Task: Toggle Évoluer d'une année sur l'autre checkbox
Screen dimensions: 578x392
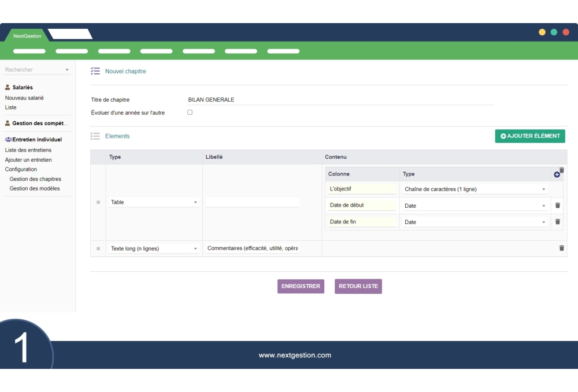Action: [190, 113]
